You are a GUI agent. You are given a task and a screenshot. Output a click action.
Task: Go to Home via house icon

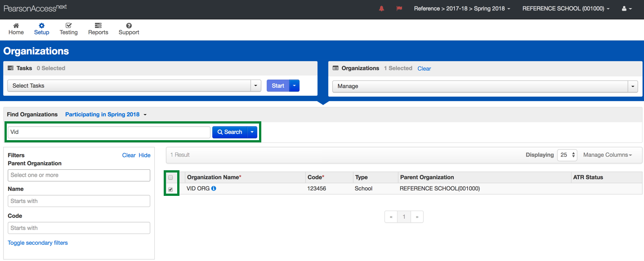16,29
